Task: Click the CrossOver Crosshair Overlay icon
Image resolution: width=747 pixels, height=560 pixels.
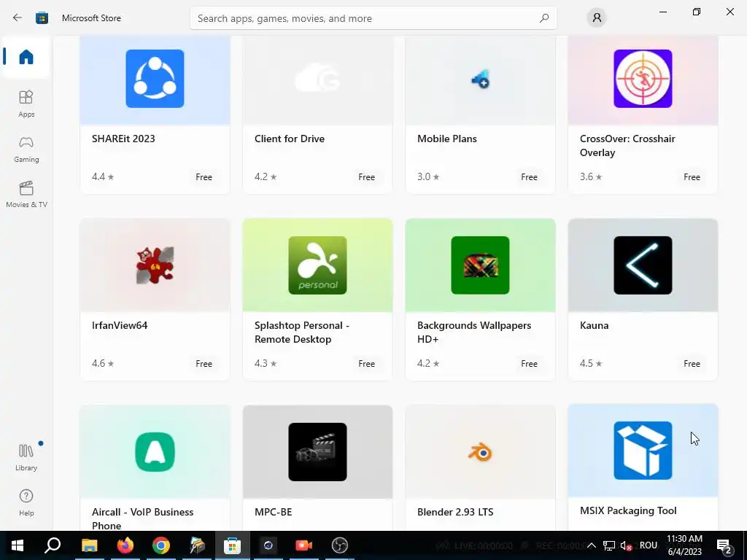Action: (x=643, y=79)
